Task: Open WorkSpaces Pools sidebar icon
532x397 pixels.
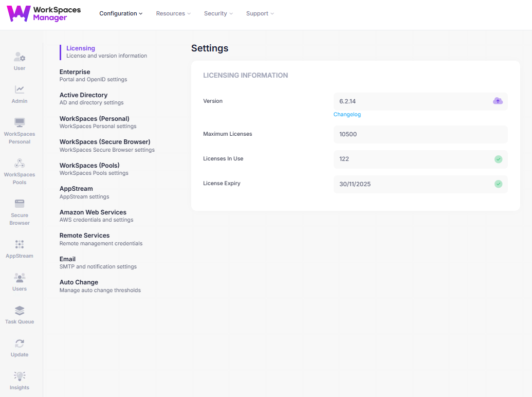Action: click(20, 164)
